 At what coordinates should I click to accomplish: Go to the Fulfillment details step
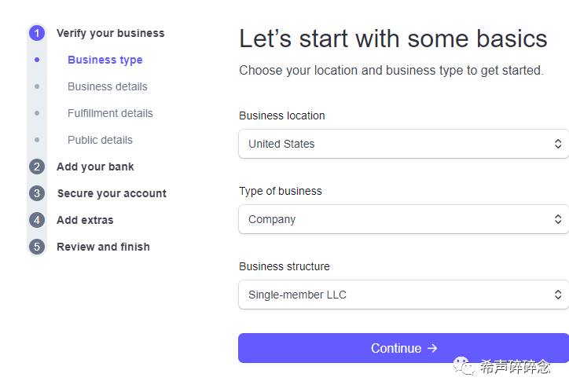[110, 113]
